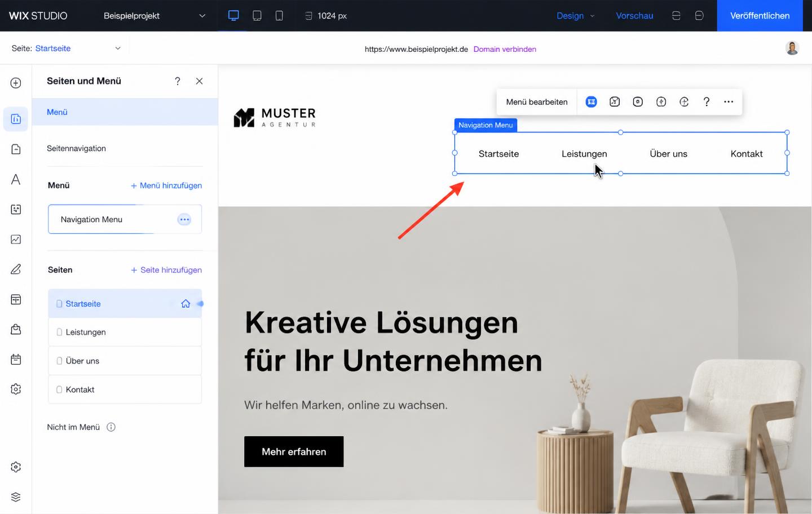Select Kontakt page in Seiten list
This screenshot has width=812, height=514.
[x=125, y=389]
